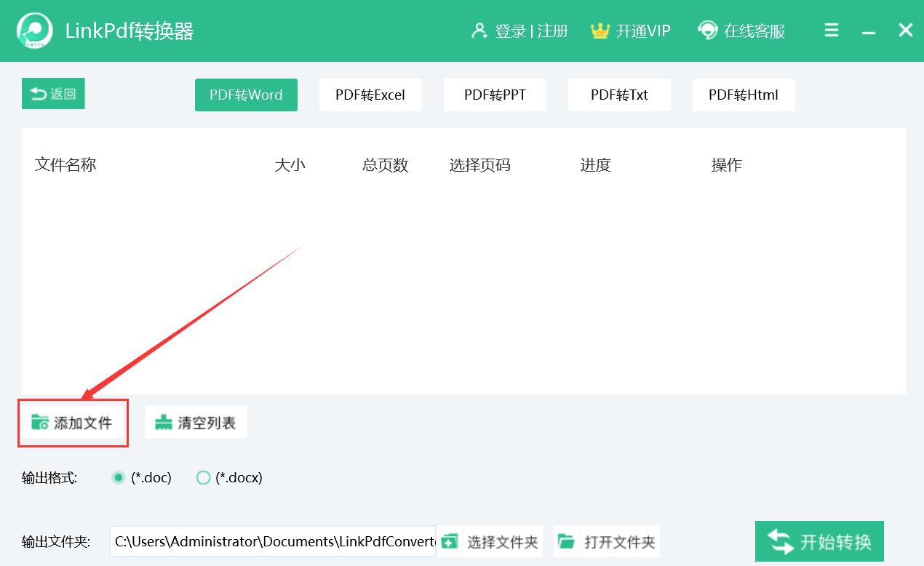The height and width of the screenshot is (566, 924).
Task: Select the (*.doc) output format
Action: 119,478
